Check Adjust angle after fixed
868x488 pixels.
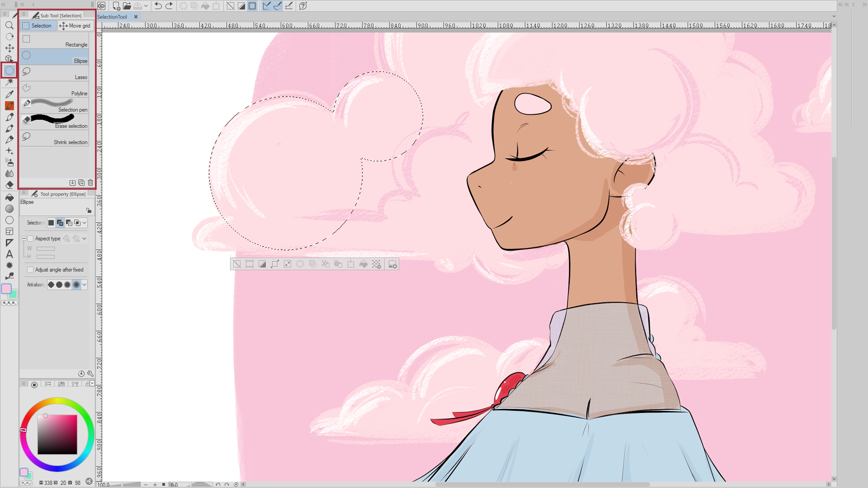[30, 270]
